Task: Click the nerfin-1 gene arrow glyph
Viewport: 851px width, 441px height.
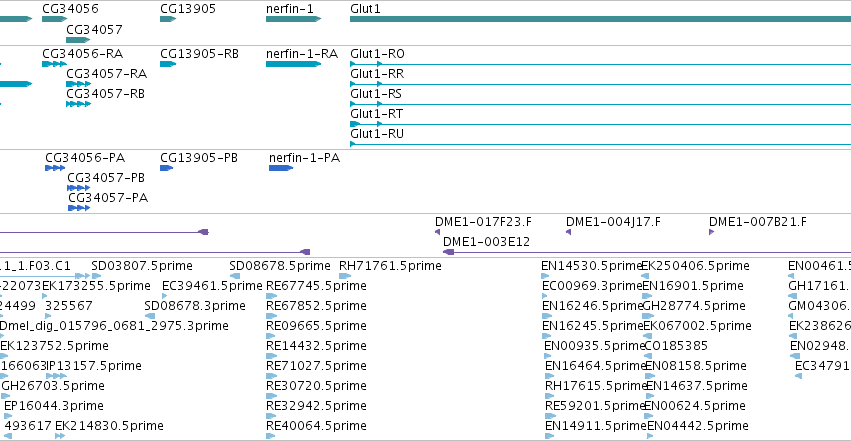Action: point(293,19)
